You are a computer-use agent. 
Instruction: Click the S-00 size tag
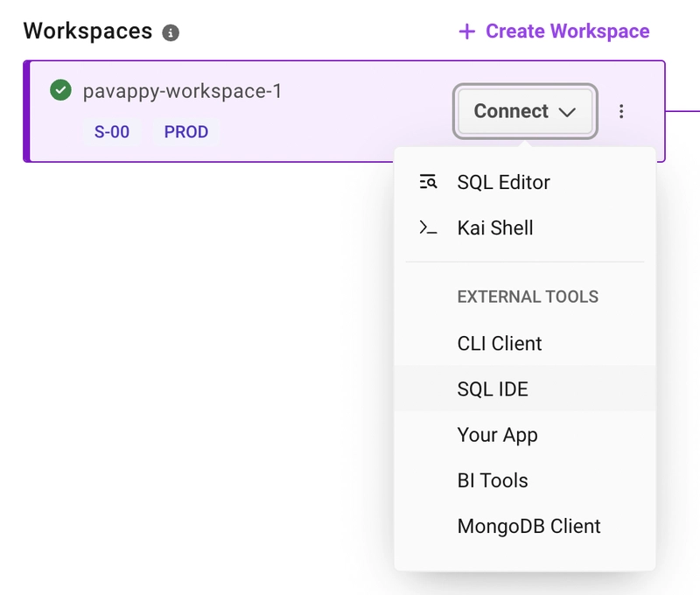point(112,131)
